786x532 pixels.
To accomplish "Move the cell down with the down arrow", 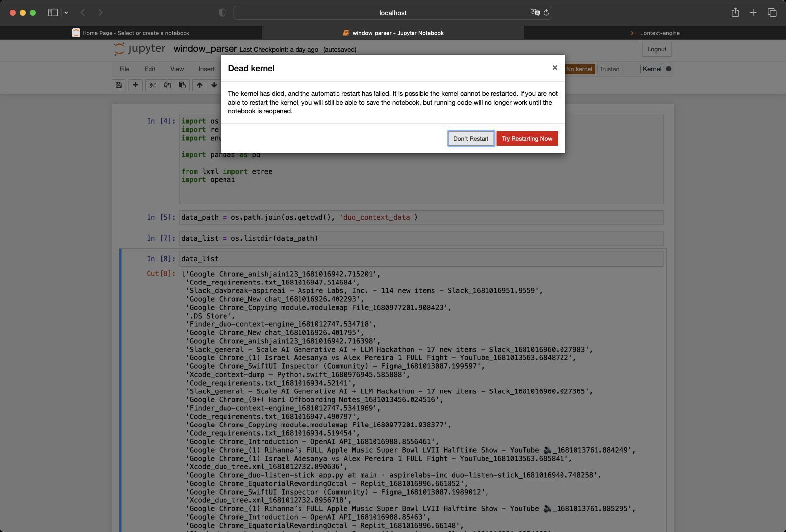I will tap(214, 85).
